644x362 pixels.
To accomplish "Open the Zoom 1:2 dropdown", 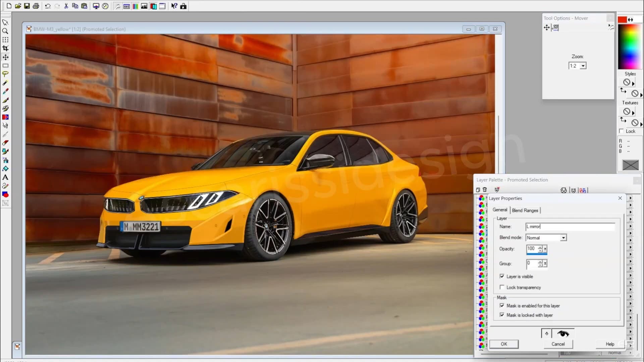I will pos(583,66).
